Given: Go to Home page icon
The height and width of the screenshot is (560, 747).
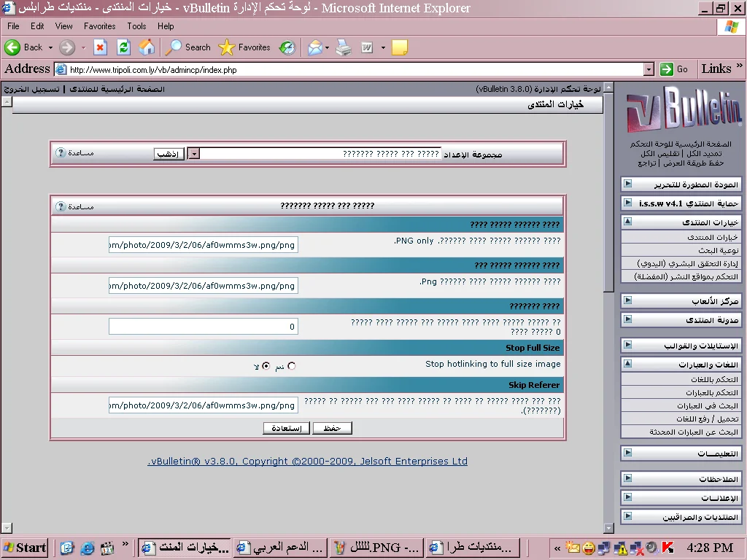Looking at the screenshot, I should (147, 47).
